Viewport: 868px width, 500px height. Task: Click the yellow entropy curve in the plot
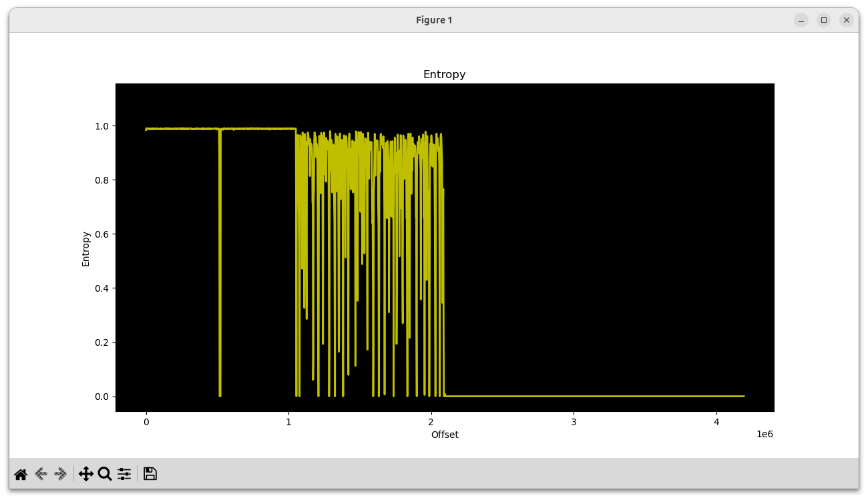pyautogui.click(x=200, y=127)
